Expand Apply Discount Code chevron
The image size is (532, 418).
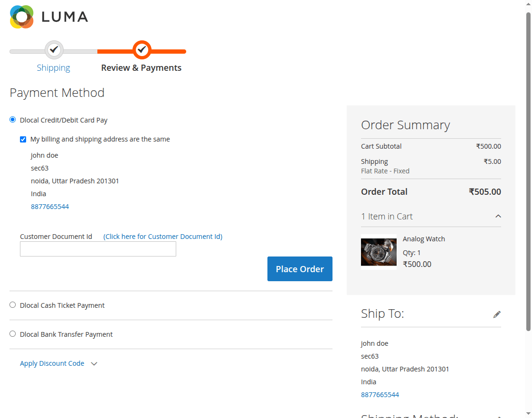tap(94, 364)
